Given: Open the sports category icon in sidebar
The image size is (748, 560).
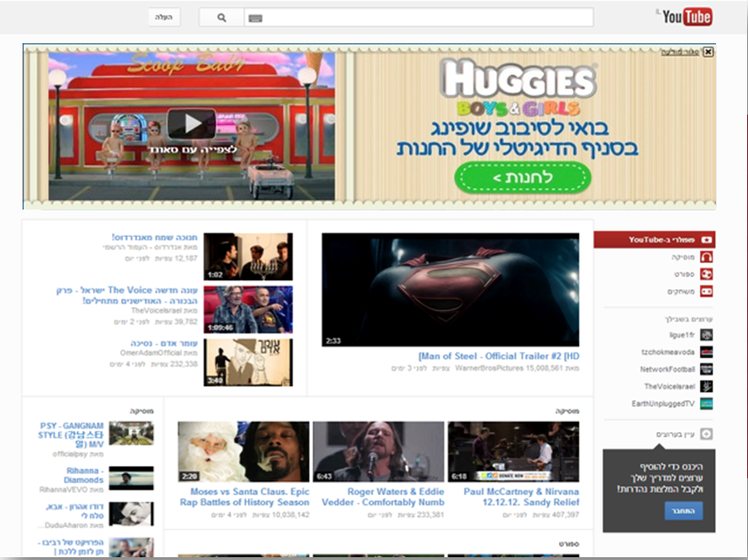Looking at the screenshot, I should tap(707, 274).
